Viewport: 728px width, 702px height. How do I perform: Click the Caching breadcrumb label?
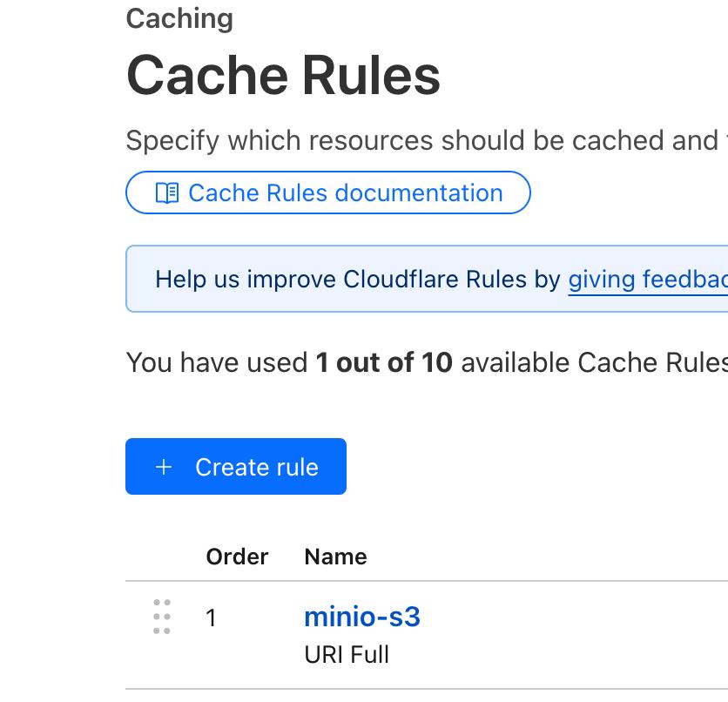tap(179, 18)
